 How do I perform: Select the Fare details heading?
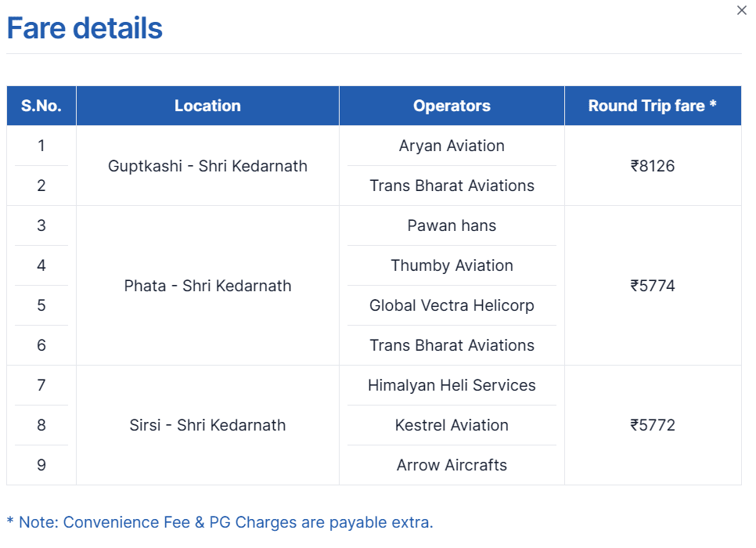pyautogui.click(x=85, y=27)
